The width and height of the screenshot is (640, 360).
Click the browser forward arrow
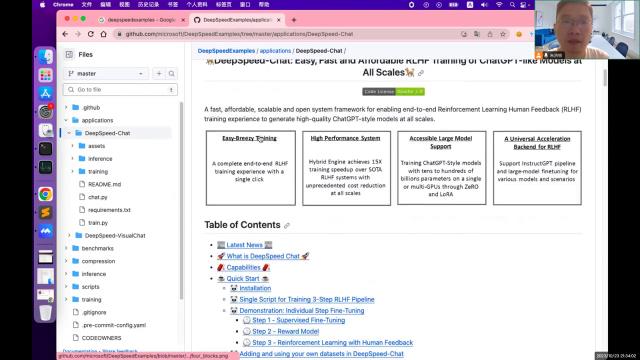tap(78, 34)
